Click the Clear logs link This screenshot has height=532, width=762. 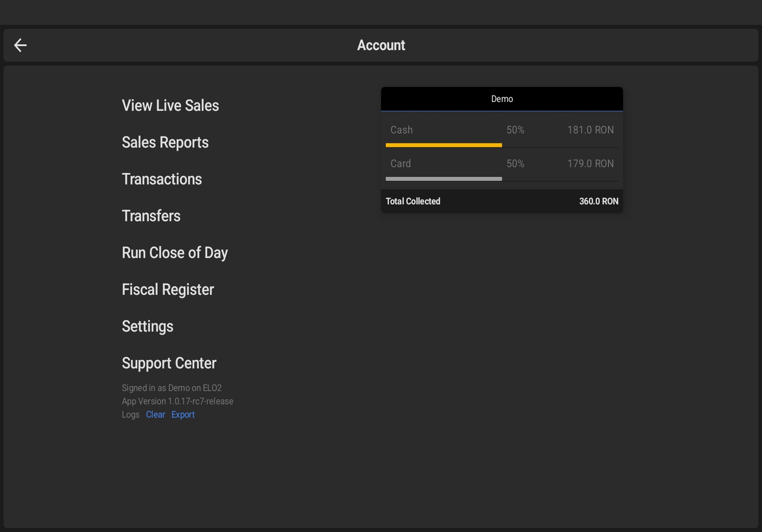(155, 415)
